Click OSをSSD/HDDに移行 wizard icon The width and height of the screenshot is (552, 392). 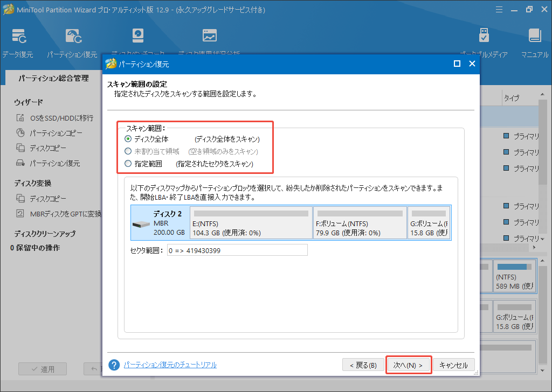[20, 118]
